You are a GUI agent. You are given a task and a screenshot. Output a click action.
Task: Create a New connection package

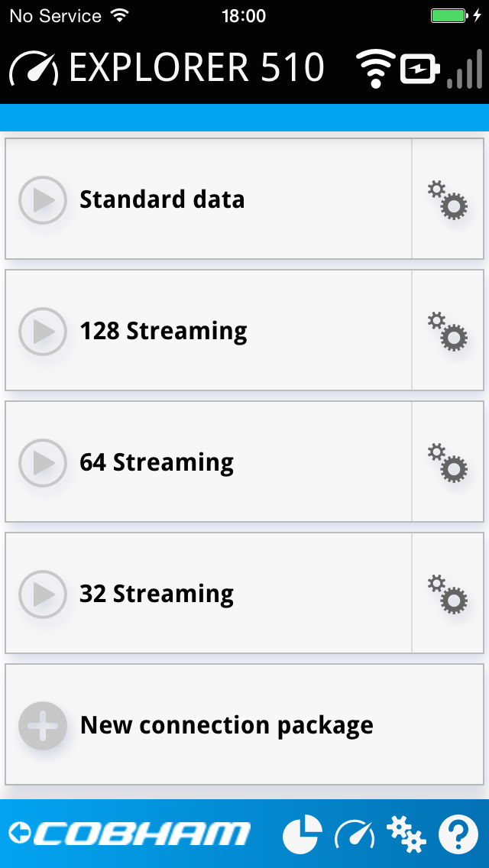[43, 725]
